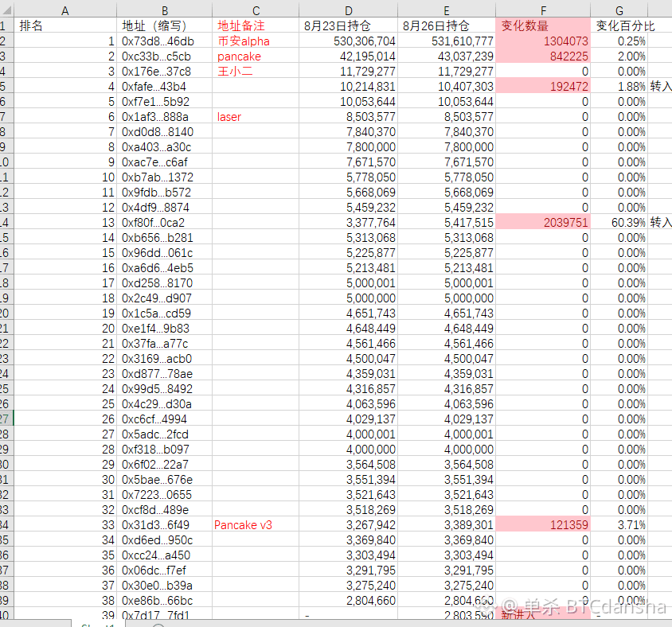The image size is (672, 627).
Task: Click highlighted cell 2039751
Action: pyautogui.click(x=544, y=222)
